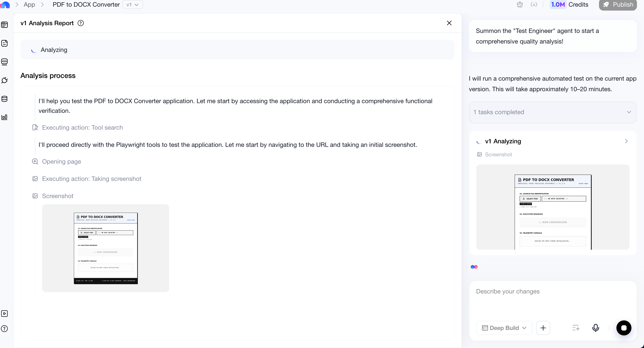Open the v1 Analyzing card chevron

[x=626, y=141]
